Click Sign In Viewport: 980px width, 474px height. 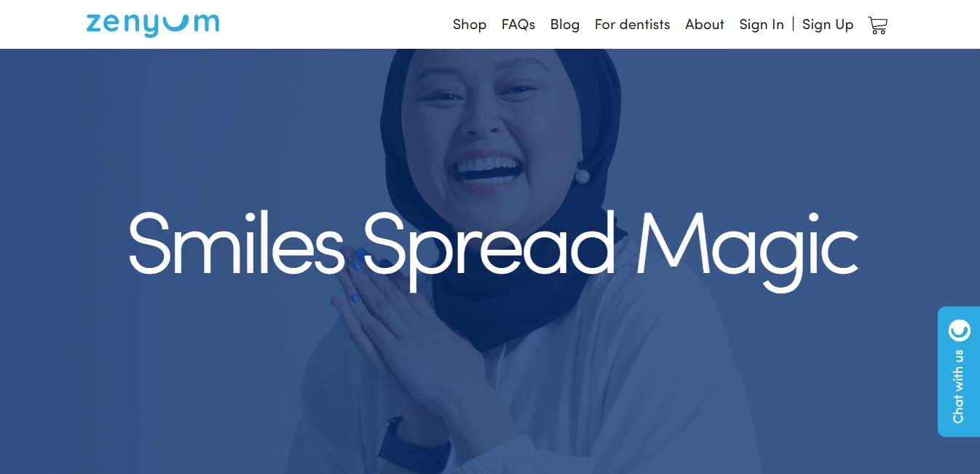(x=762, y=25)
